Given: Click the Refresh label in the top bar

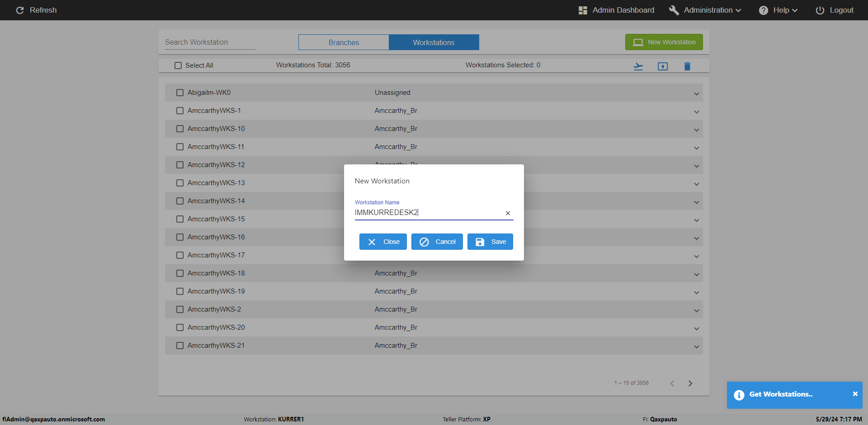Looking at the screenshot, I should click(x=43, y=10).
